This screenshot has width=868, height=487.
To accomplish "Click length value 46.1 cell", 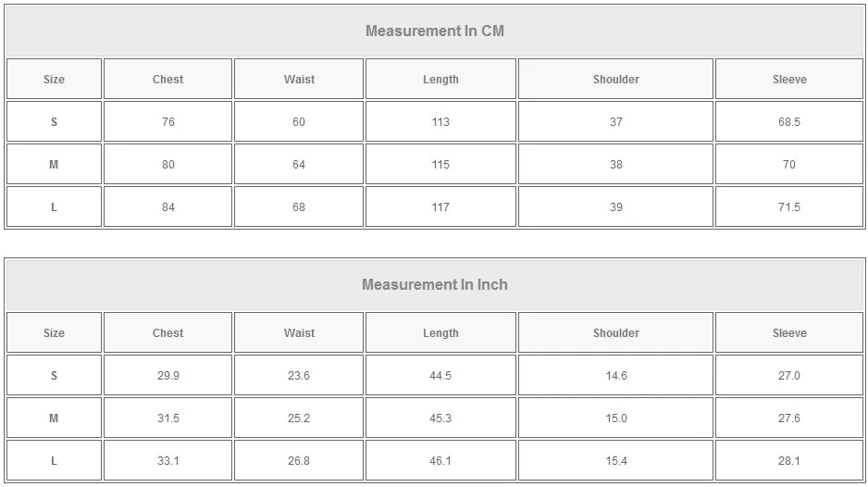I will click(x=440, y=461).
